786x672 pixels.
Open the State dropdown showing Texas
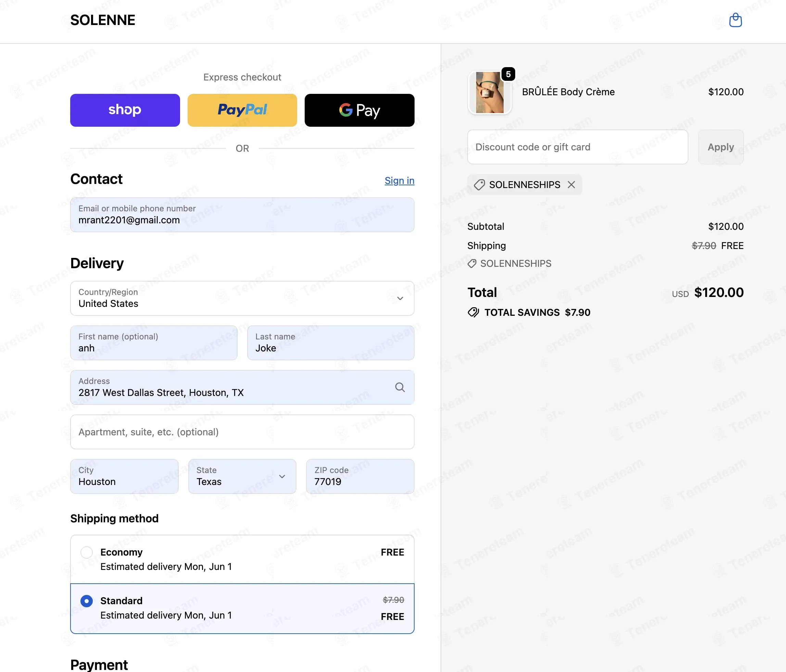[x=242, y=476]
